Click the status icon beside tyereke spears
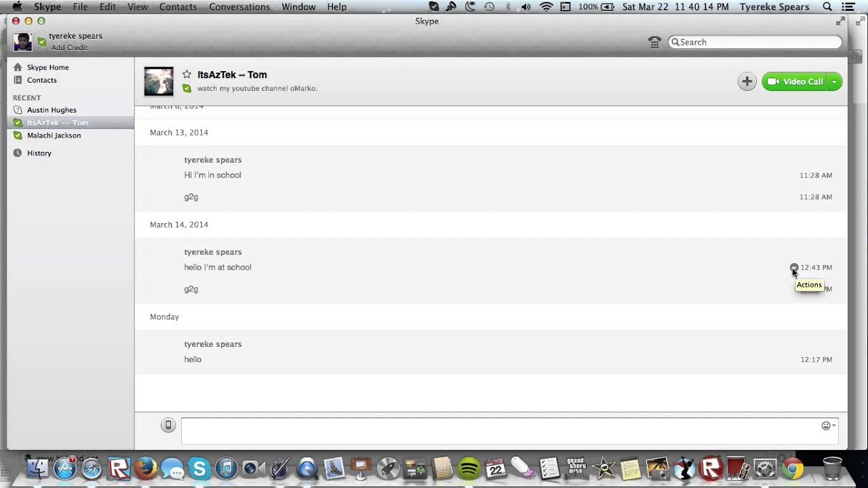Viewport: 868px width, 488px height. click(42, 42)
